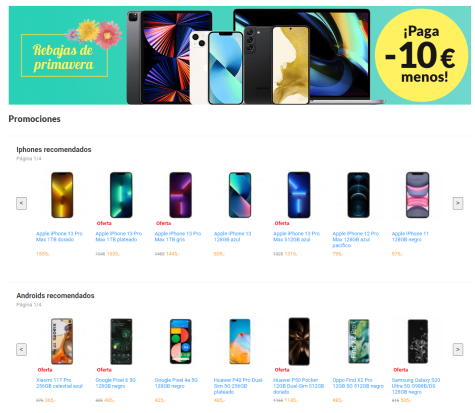Click the gold iPhone 13 Pro Max image
This screenshot has height=413, width=475.
(62, 195)
